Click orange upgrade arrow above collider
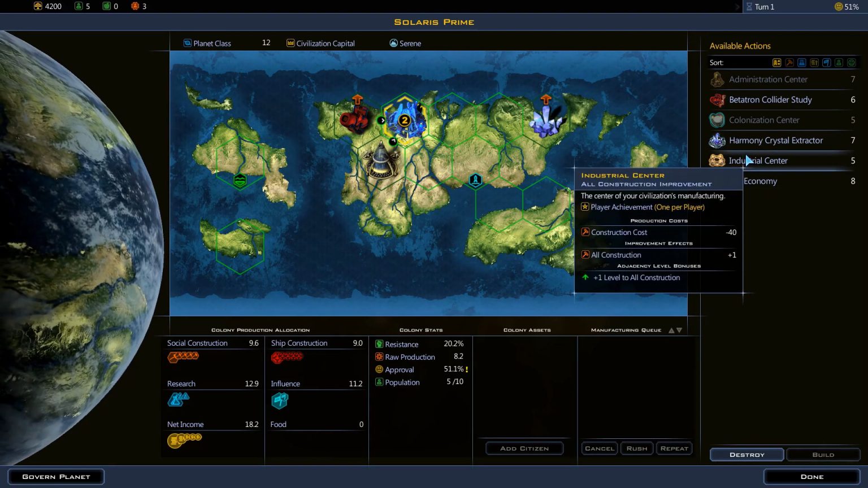This screenshot has width=868, height=488. coord(357,100)
